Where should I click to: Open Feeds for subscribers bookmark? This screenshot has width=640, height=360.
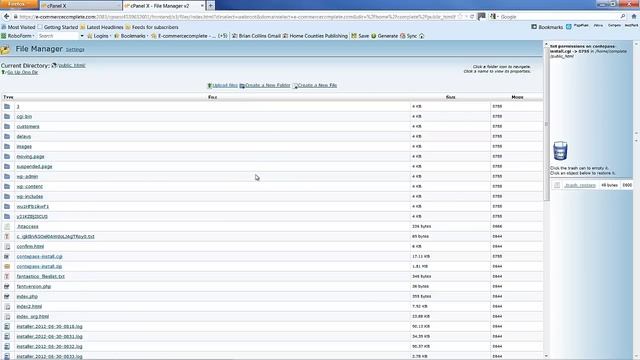pyautogui.click(x=152, y=27)
